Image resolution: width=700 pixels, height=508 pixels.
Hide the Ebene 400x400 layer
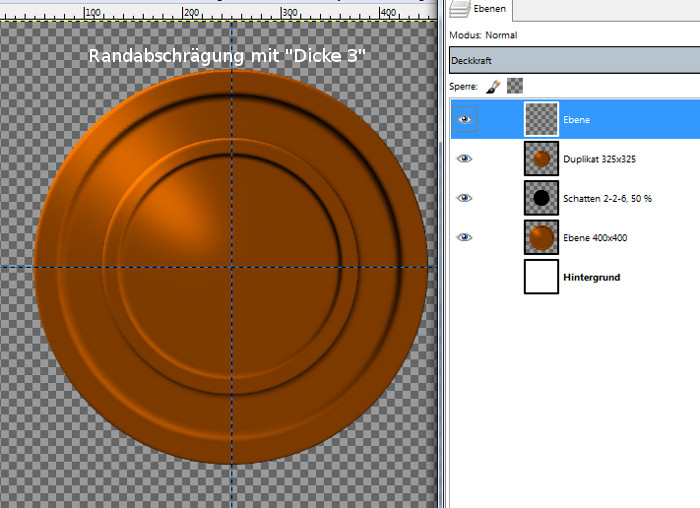click(464, 237)
